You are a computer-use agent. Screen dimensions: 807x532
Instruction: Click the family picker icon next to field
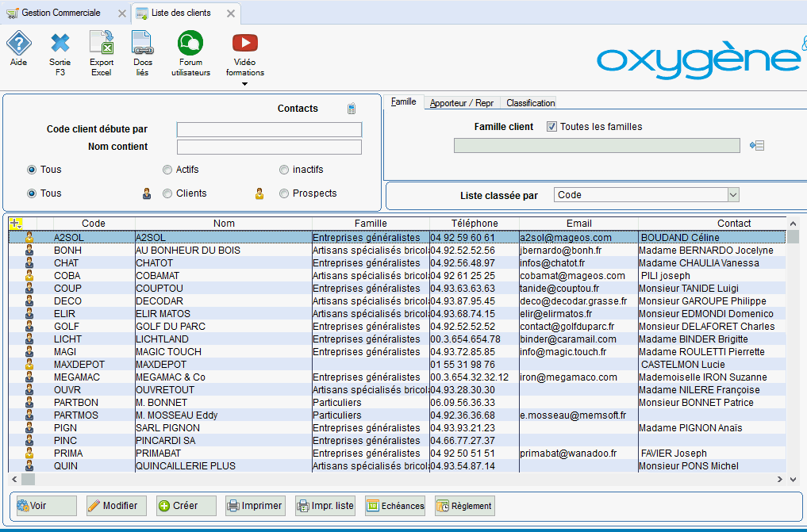point(756,146)
